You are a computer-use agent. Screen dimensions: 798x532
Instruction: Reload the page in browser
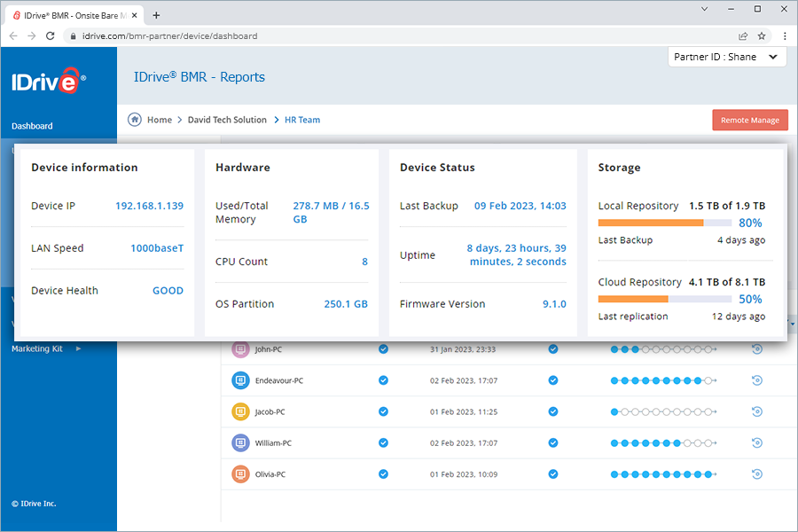pos(50,36)
